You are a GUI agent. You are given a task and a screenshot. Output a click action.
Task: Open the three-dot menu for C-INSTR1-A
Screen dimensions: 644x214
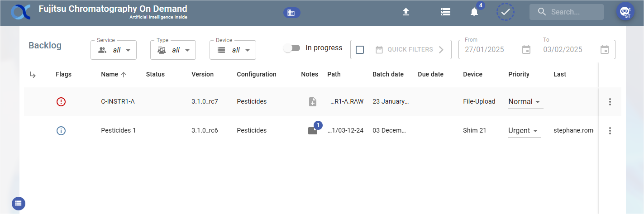pyautogui.click(x=610, y=102)
